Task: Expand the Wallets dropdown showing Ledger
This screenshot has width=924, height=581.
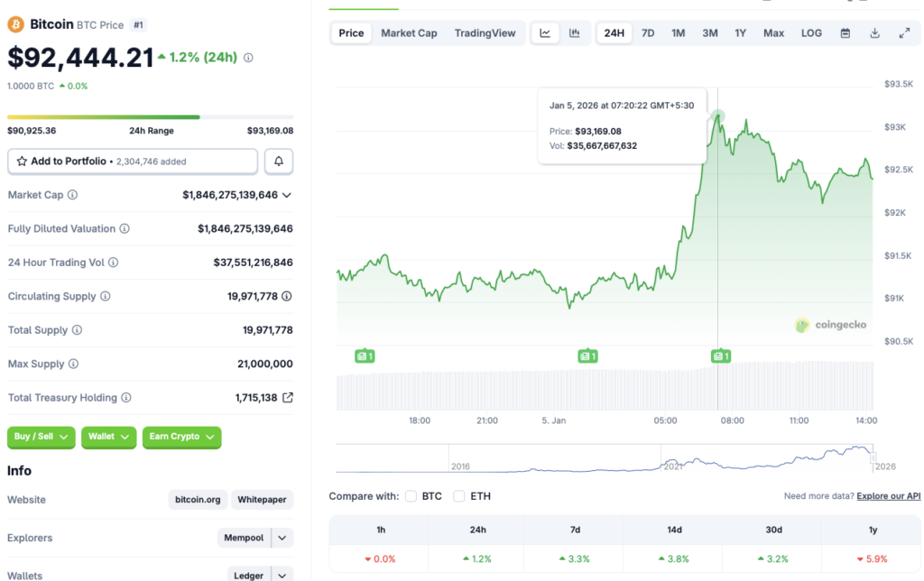Action: (x=282, y=574)
